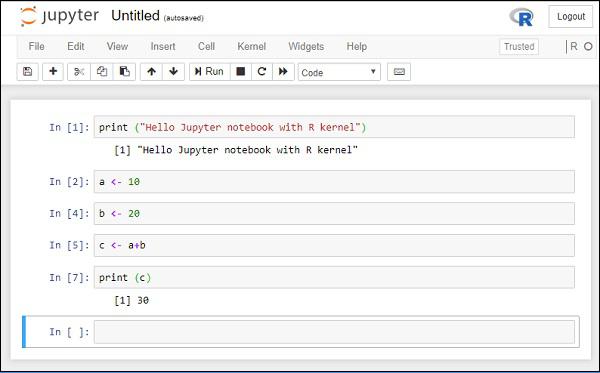Click the In [1]: prompt

(69, 127)
